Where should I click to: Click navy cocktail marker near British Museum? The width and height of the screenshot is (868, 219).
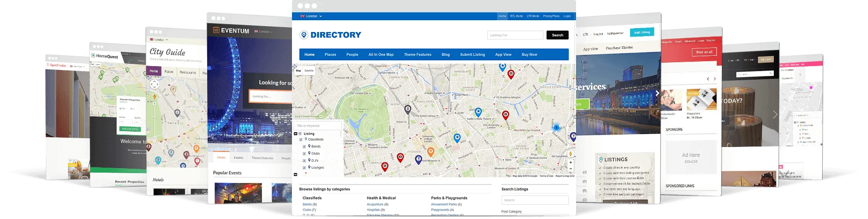pos(418,159)
